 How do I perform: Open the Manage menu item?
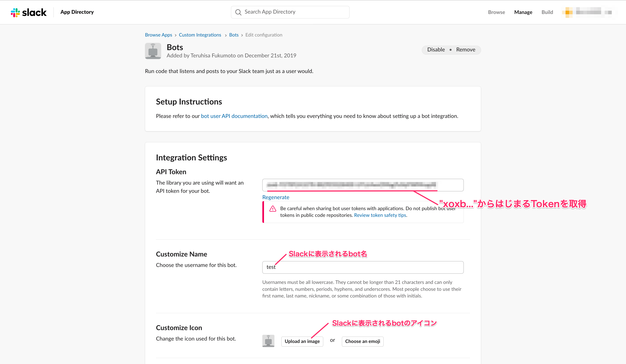coord(523,12)
